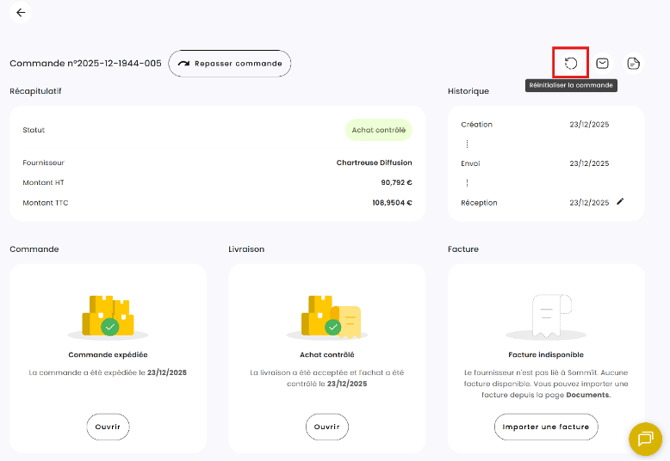
Task: Click the supplier name Chartreuse Diffusion
Action: (x=374, y=162)
